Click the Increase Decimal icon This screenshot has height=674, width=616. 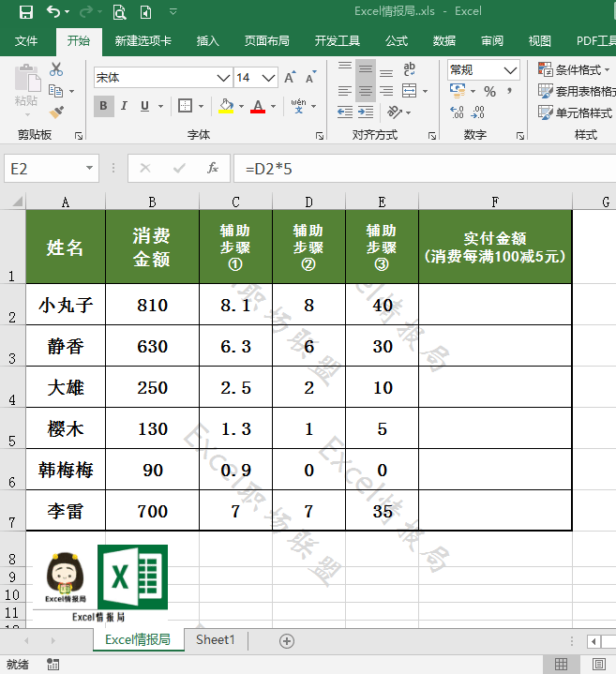tap(457, 112)
